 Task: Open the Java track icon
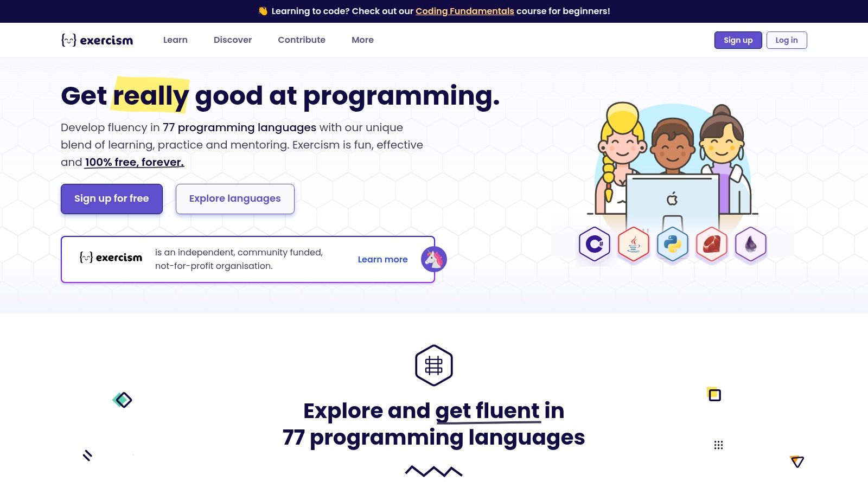pyautogui.click(x=633, y=245)
